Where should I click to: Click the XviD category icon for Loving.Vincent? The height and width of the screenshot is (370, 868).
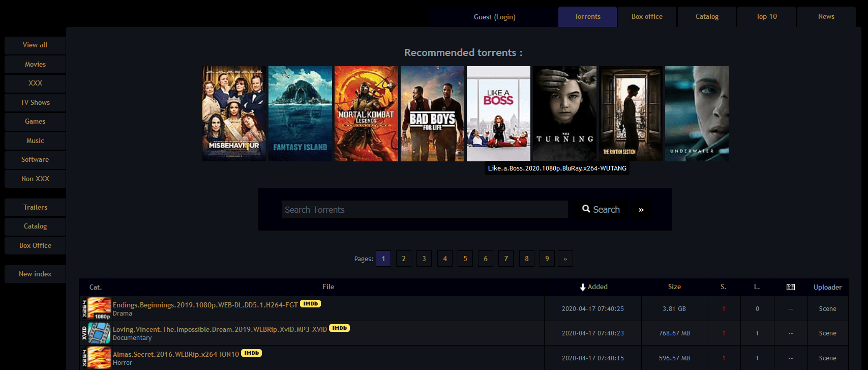tap(96, 333)
